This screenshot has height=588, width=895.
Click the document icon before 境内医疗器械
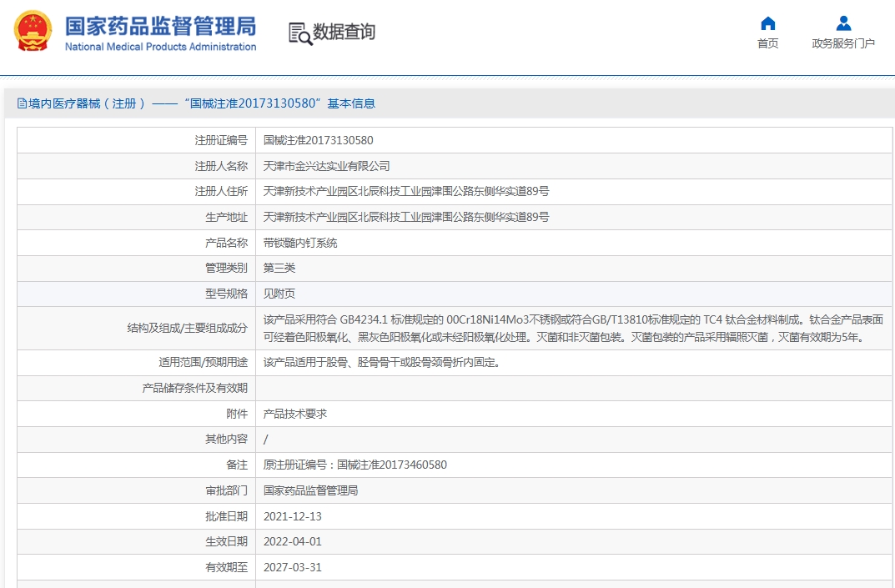(x=22, y=103)
